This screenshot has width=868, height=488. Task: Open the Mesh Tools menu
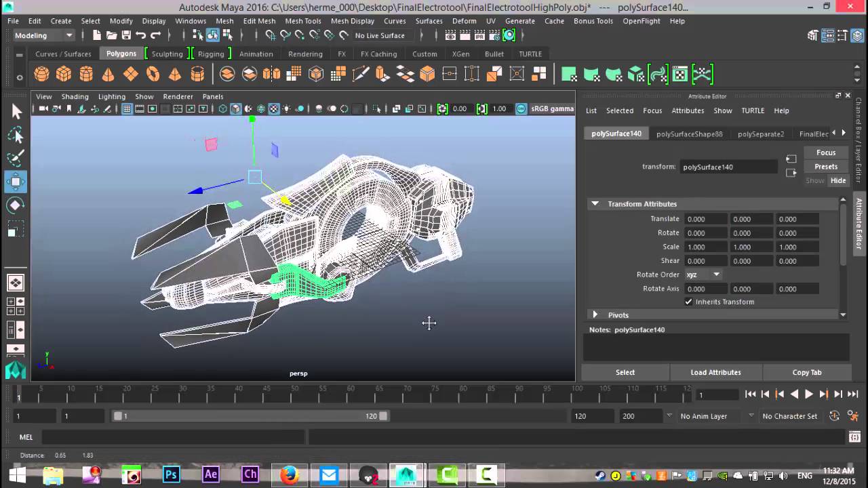pos(302,21)
